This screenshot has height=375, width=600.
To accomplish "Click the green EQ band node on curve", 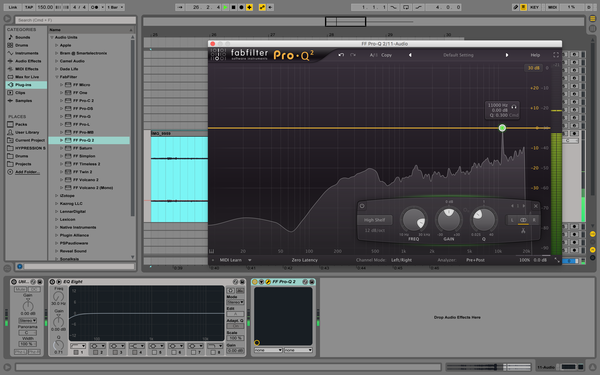I will point(502,128).
